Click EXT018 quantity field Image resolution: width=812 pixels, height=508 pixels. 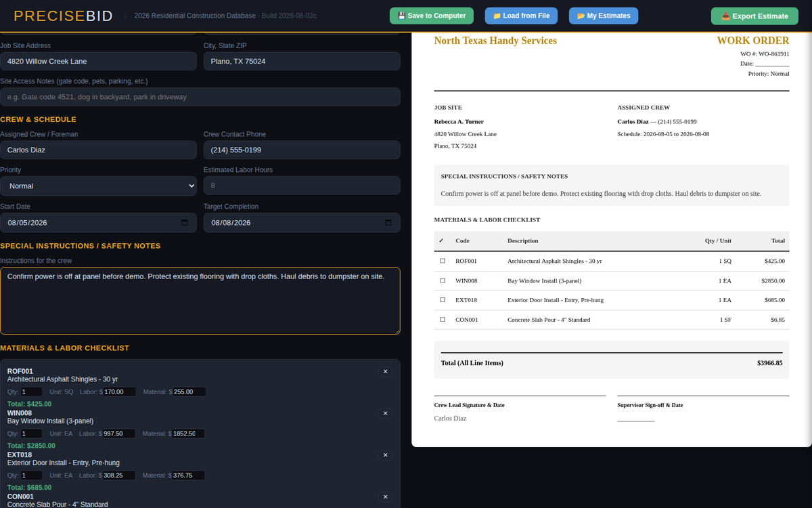click(x=32, y=475)
